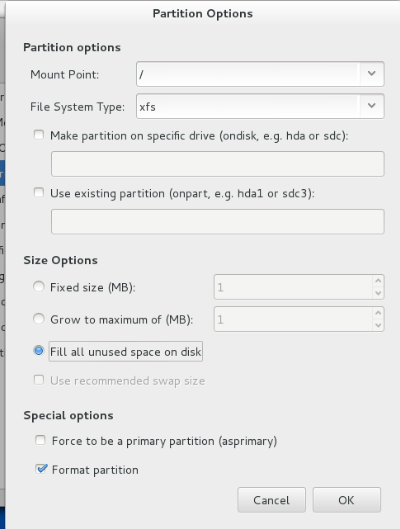
Task: Increase Fixed size value with up arrow
Action: click(x=378, y=281)
